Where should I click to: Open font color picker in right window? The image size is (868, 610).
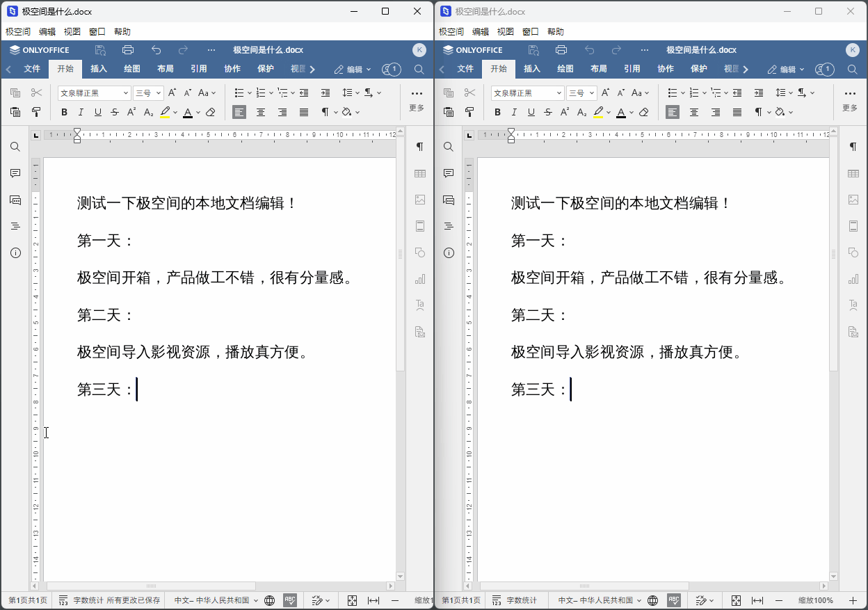tap(632, 112)
